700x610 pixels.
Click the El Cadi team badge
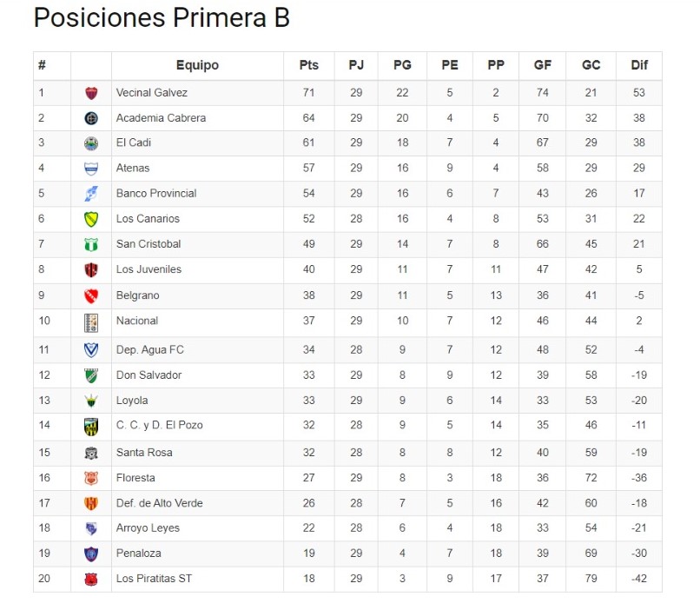[x=91, y=143]
